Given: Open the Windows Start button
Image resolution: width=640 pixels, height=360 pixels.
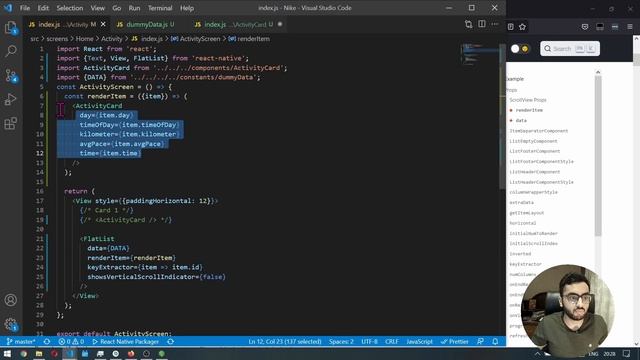Looking at the screenshot, I should click(7, 354).
